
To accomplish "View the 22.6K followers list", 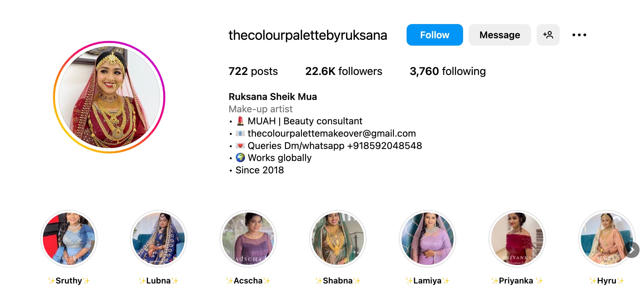I will (x=344, y=71).
